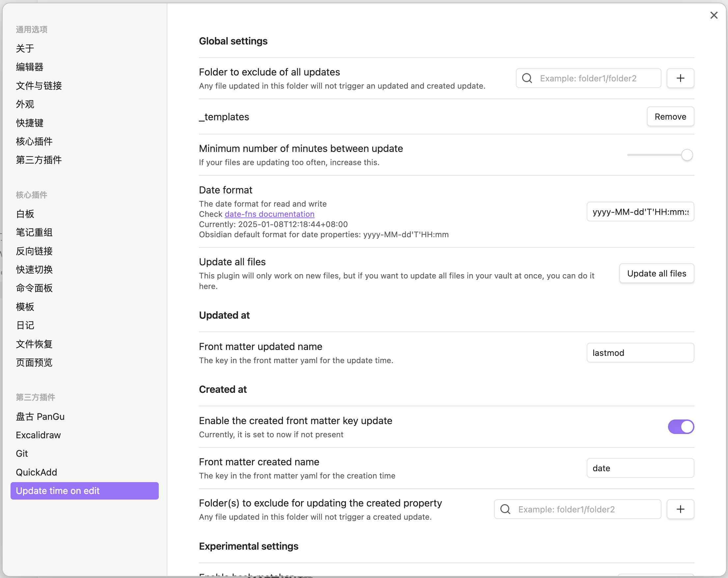Click the front matter created name field
Screen dimensions: 728x578
pos(640,468)
